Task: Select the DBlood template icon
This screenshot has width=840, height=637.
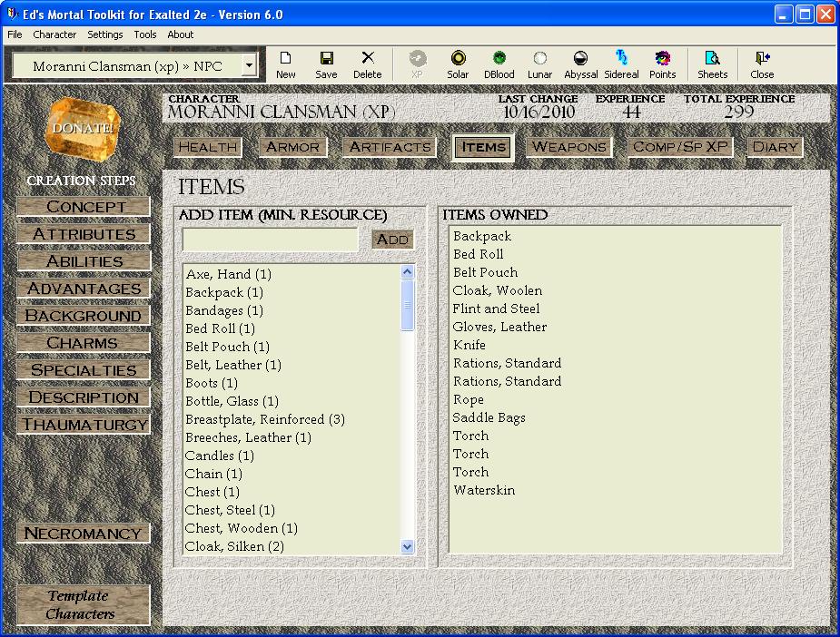Action: (x=499, y=64)
